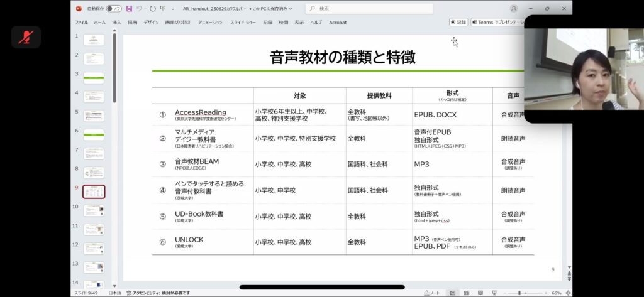Screen dimensions: 644x297
Task: Click the 日本語 language status indicator
Action: click(114, 293)
